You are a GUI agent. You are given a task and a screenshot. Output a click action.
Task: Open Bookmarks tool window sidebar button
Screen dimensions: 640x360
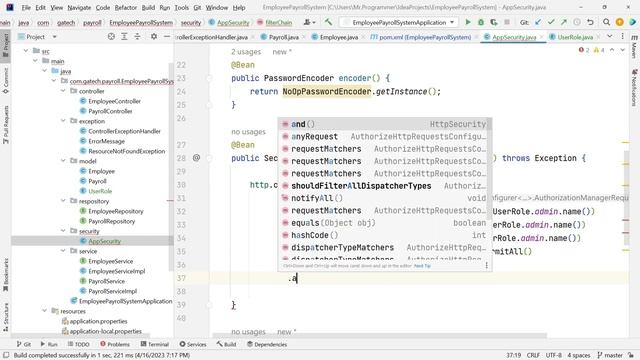click(6, 275)
